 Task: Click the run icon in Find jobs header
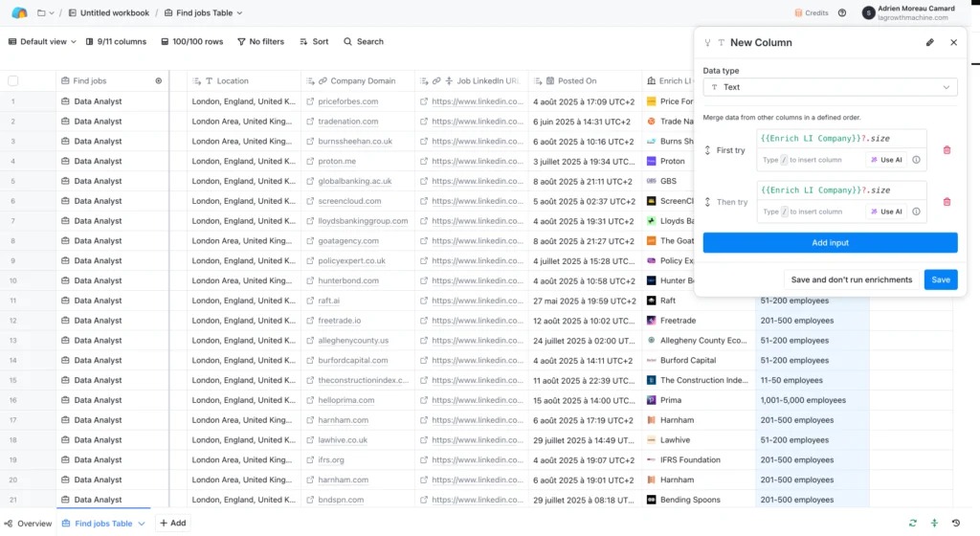tap(159, 81)
